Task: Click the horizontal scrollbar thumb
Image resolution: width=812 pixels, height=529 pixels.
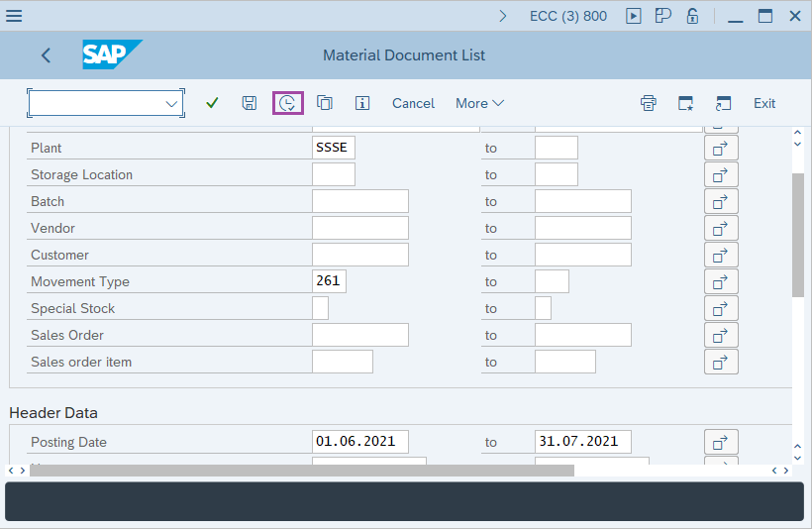Action: coord(302,471)
